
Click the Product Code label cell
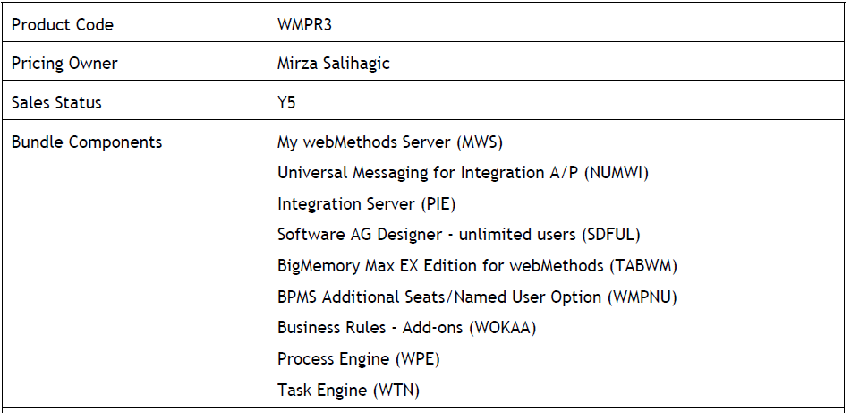coord(135,22)
